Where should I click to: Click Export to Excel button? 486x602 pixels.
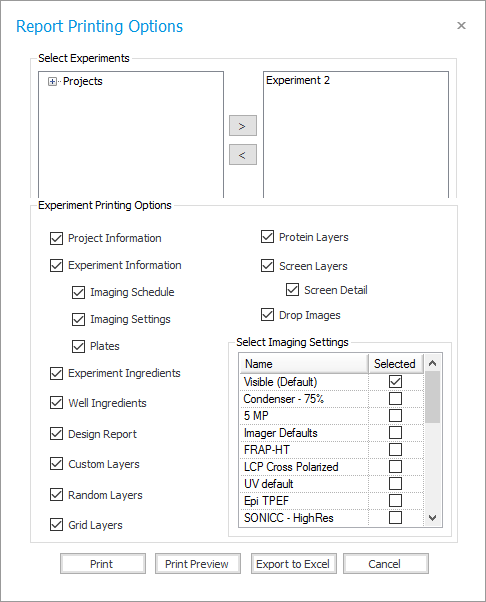pos(294,564)
